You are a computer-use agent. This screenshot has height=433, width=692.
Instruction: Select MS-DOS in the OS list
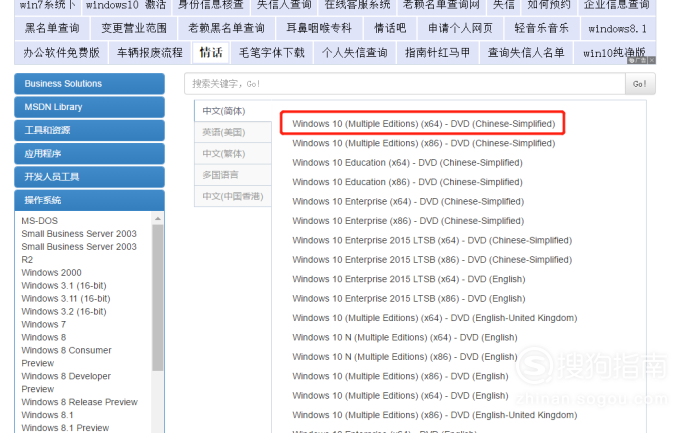click(x=39, y=221)
